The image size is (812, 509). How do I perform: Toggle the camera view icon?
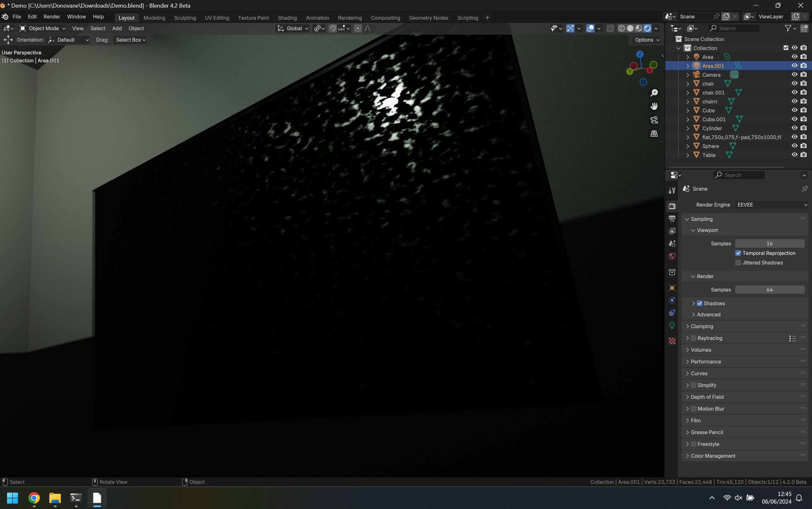[654, 120]
